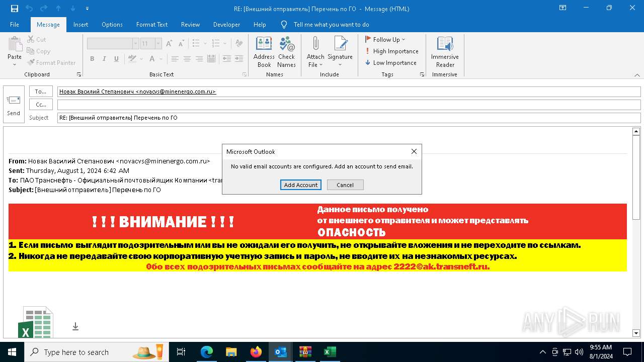Open Firefox from the taskbar

click(x=256, y=352)
